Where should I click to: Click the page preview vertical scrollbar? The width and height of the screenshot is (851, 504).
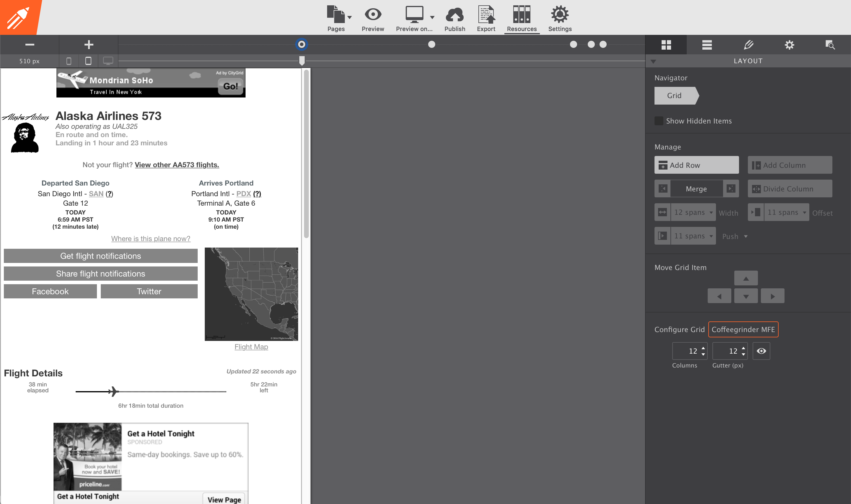tap(306, 154)
